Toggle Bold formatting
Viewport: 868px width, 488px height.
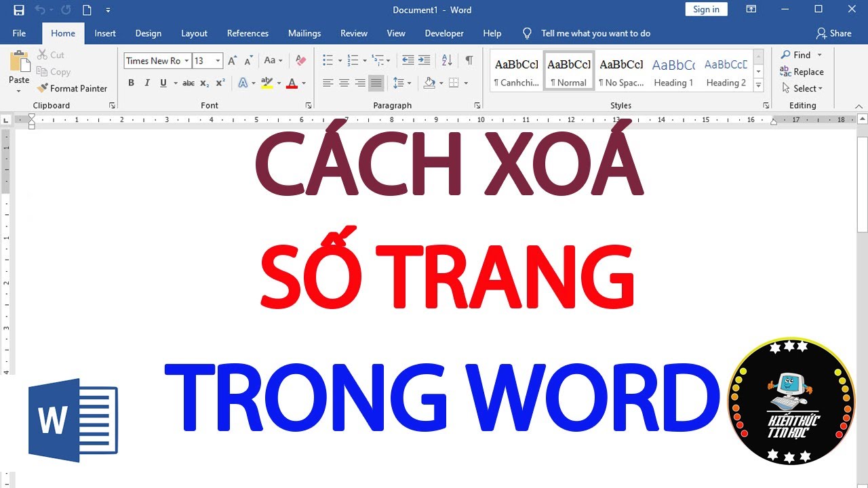[131, 83]
